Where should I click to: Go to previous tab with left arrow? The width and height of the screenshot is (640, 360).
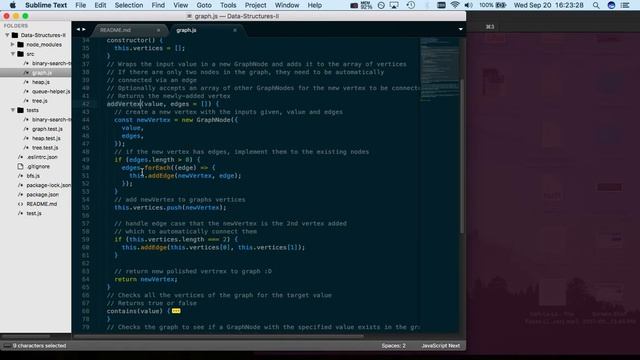[78, 29]
